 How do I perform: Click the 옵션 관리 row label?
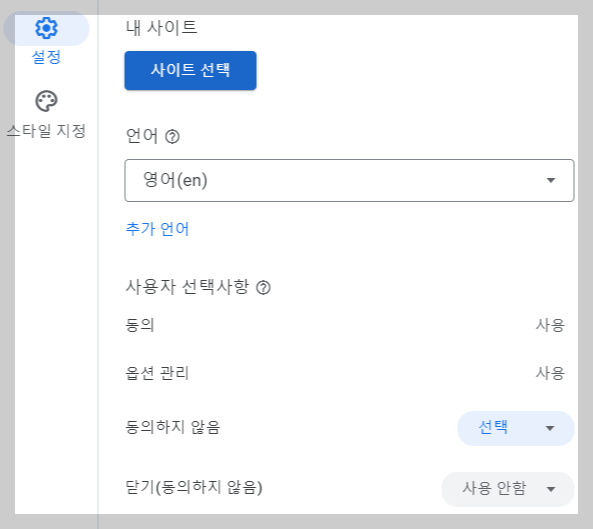157,373
